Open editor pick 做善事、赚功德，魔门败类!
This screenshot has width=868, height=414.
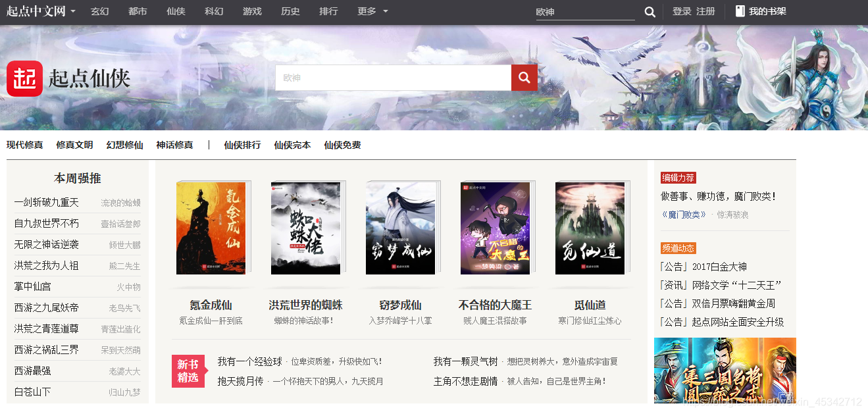pyautogui.click(x=718, y=196)
